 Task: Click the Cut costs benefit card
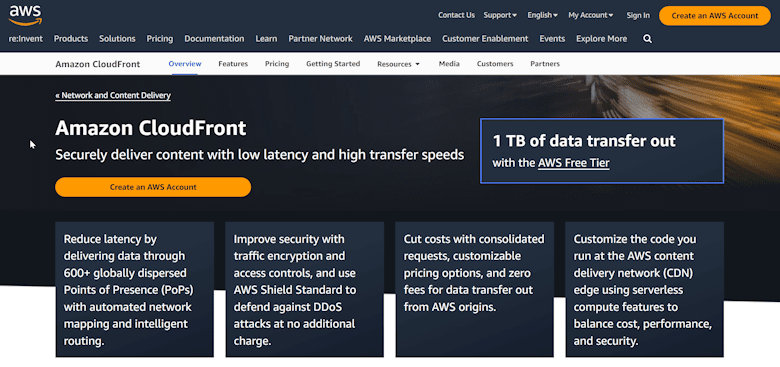click(475, 289)
